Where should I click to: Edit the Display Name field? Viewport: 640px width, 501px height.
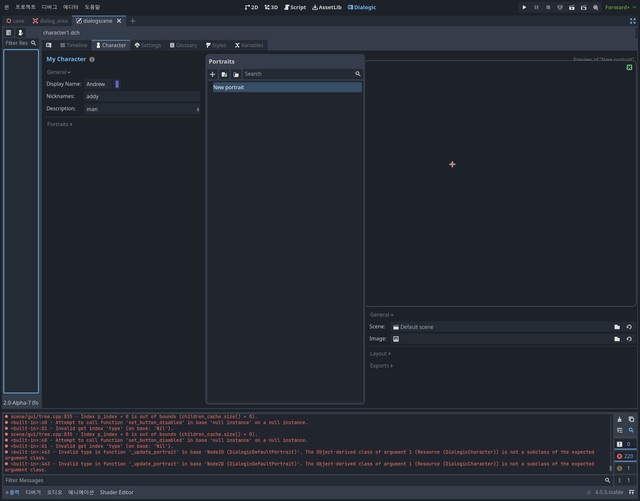98,84
